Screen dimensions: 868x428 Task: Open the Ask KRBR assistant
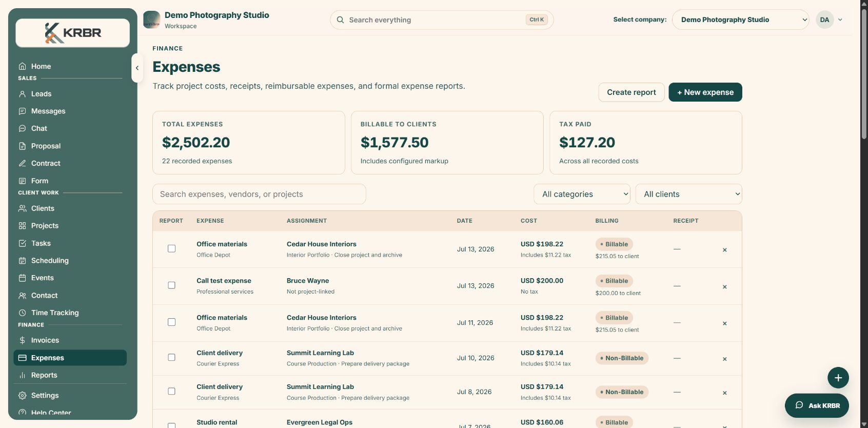tap(817, 405)
